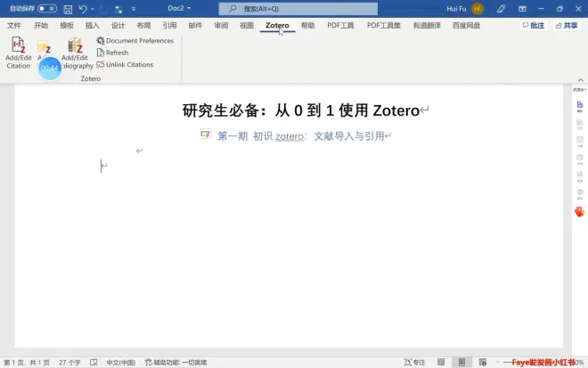Screen dimensions: 588x368
Task: Open the 帮助 (Help) tab
Action: pyautogui.click(x=308, y=26)
